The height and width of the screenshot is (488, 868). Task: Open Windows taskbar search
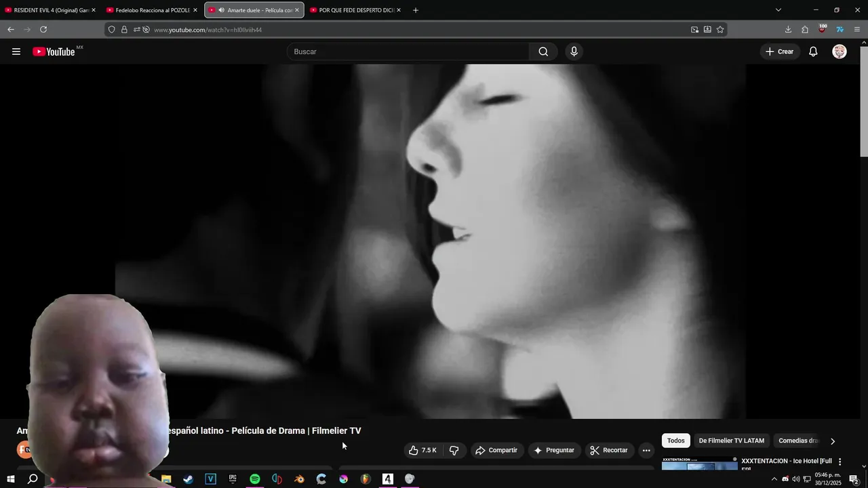click(33, 479)
